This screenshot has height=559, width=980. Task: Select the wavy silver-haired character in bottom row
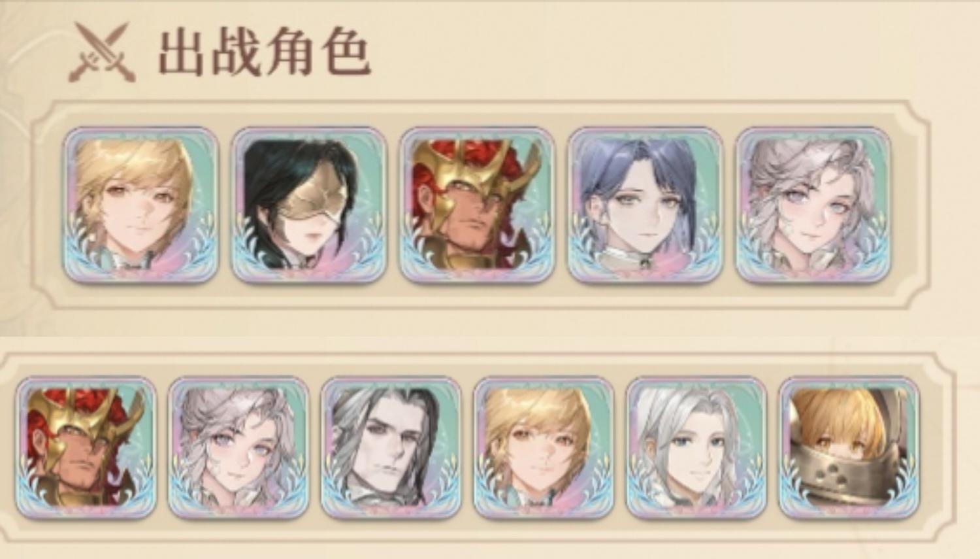(x=238, y=447)
